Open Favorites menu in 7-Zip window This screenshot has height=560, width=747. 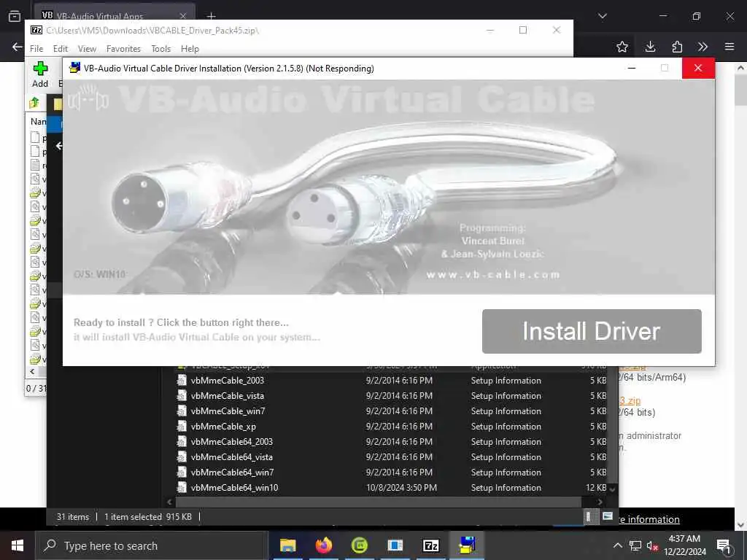click(x=123, y=49)
